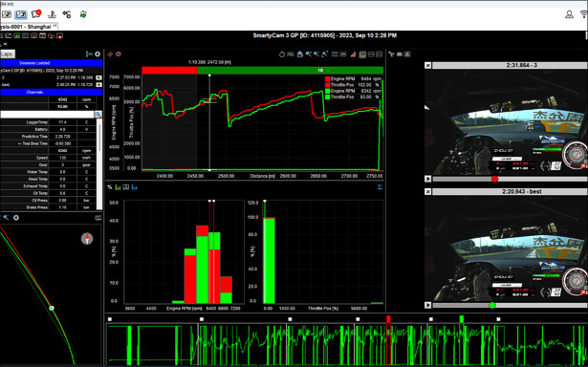Image resolution: width=588 pixels, height=367 pixels.
Task: Click the sigma statistics icon in histogram panel
Action: 380,186
